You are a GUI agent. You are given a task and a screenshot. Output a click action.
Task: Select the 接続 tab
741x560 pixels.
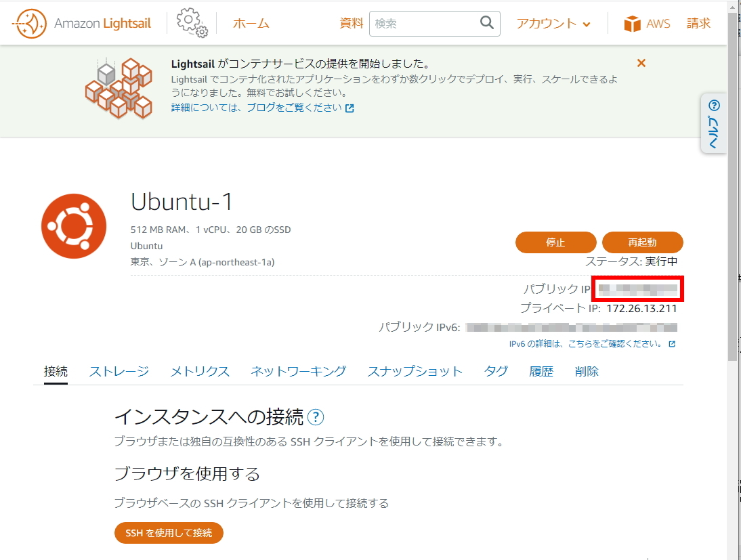56,372
